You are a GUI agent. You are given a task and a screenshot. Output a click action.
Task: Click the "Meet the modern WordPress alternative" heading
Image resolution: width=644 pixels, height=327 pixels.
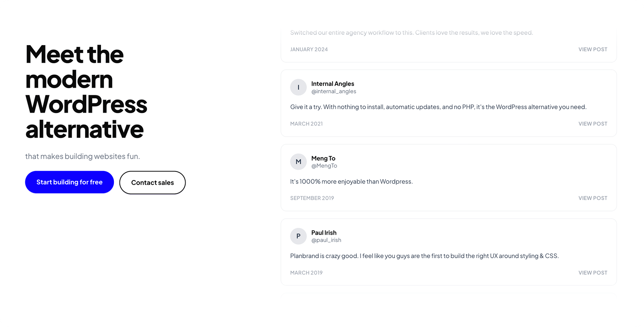click(86, 91)
